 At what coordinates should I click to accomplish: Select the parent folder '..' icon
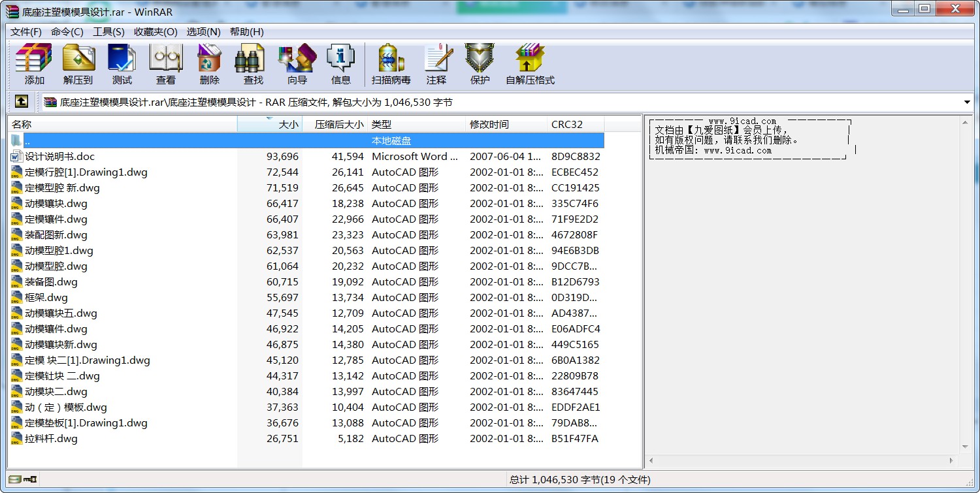tap(17, 140)
